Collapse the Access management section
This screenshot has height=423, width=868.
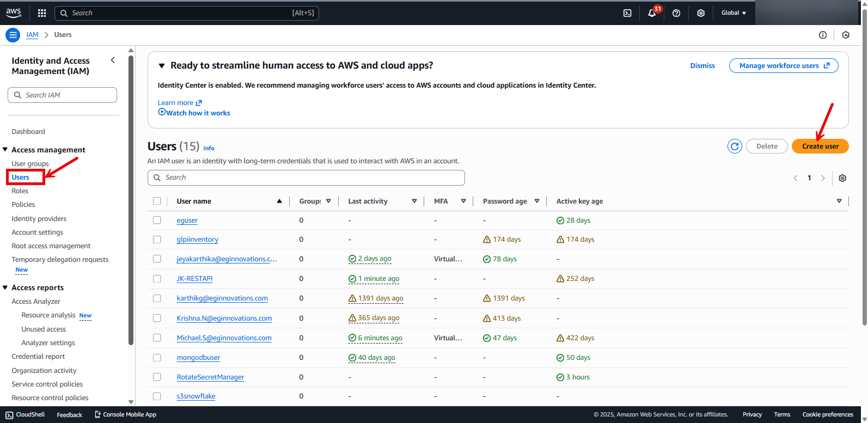pyautogui.click(x=5, y=150)
